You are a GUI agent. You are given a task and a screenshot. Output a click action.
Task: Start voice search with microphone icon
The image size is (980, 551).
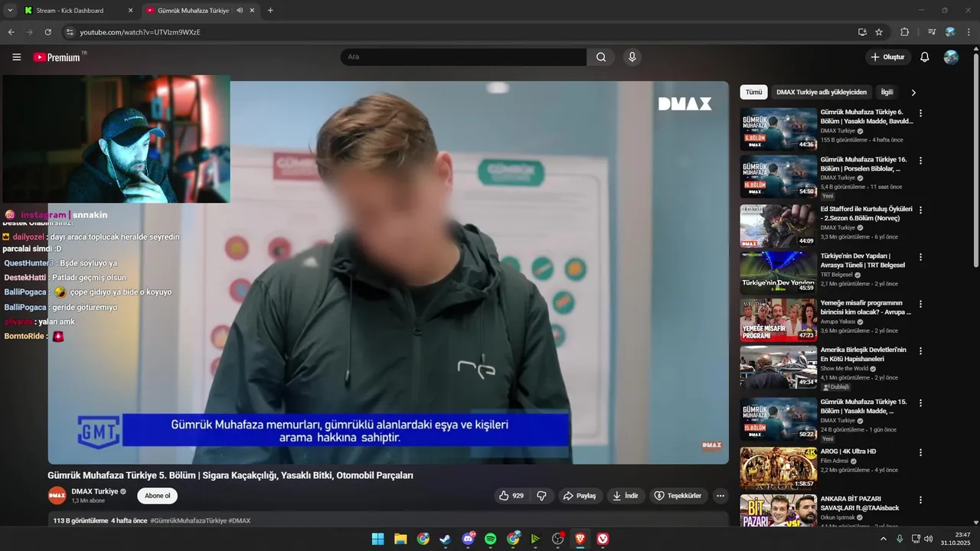(632, 57)
